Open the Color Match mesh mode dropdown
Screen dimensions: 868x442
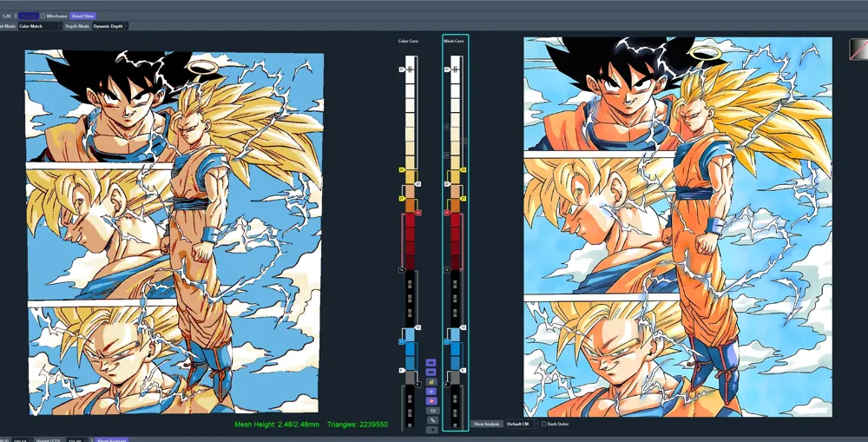(39, 26)
